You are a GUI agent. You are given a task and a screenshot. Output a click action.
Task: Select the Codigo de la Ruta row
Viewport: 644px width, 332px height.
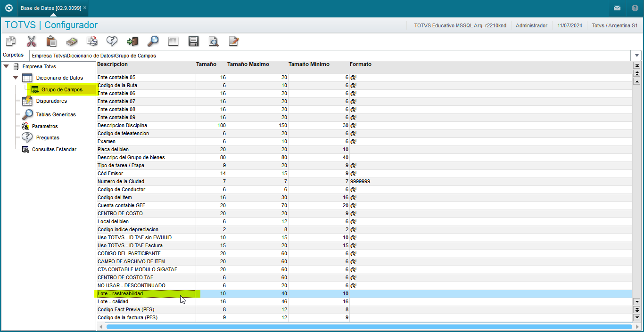[364, 85]
